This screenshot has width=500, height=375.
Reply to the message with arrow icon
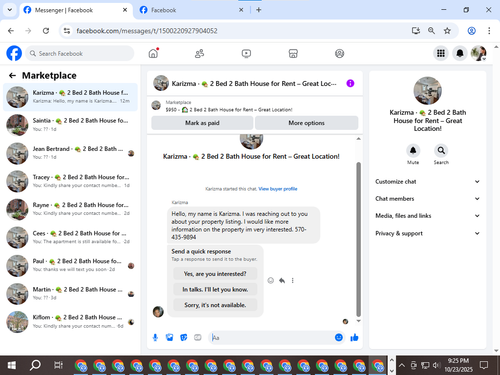pos(282,281)
